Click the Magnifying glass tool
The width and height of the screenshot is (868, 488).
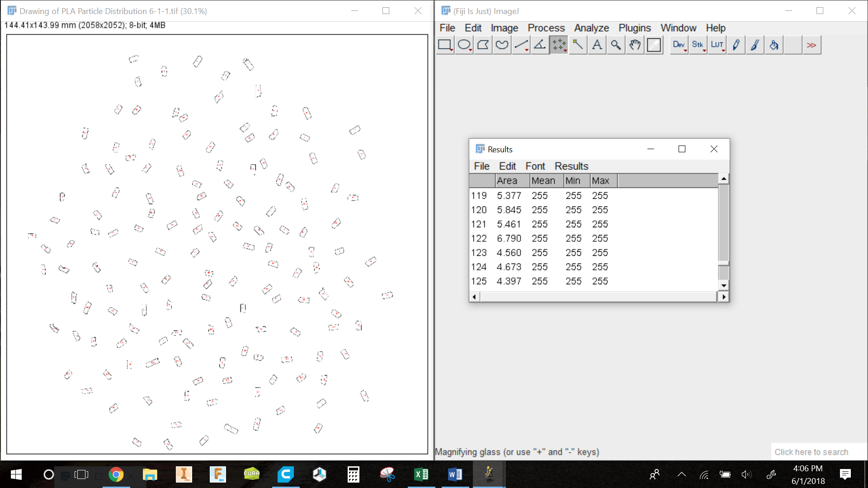point(616,45)
